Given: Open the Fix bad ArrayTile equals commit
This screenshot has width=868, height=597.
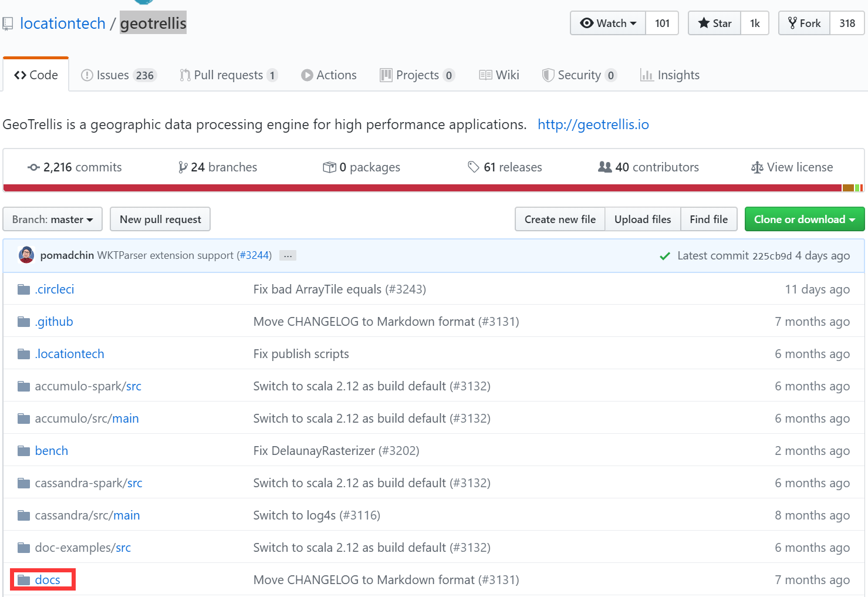Looking at the screenshot, I should 340,289.
